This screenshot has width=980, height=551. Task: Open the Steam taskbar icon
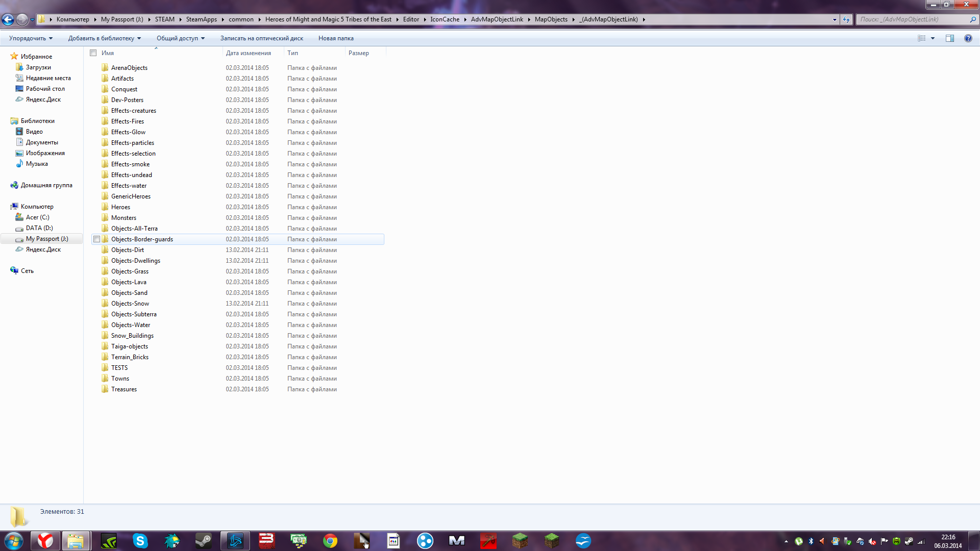click(x=204, y=540)
